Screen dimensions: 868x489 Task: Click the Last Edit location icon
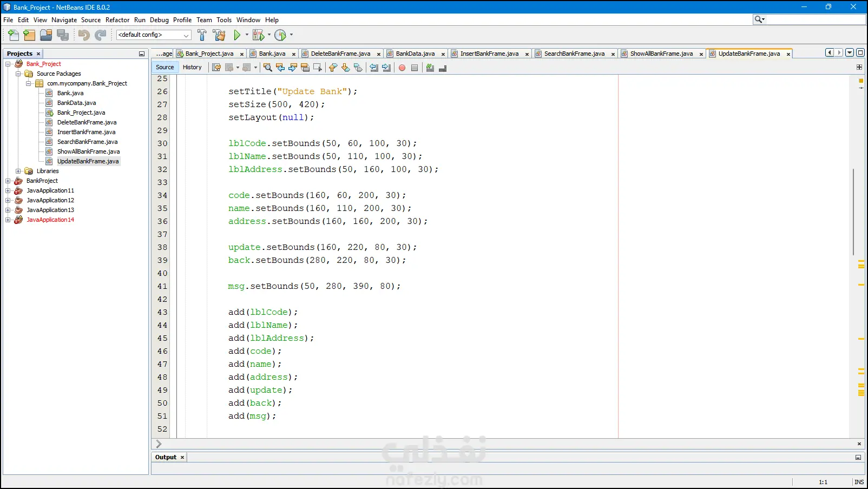point(216,68)
